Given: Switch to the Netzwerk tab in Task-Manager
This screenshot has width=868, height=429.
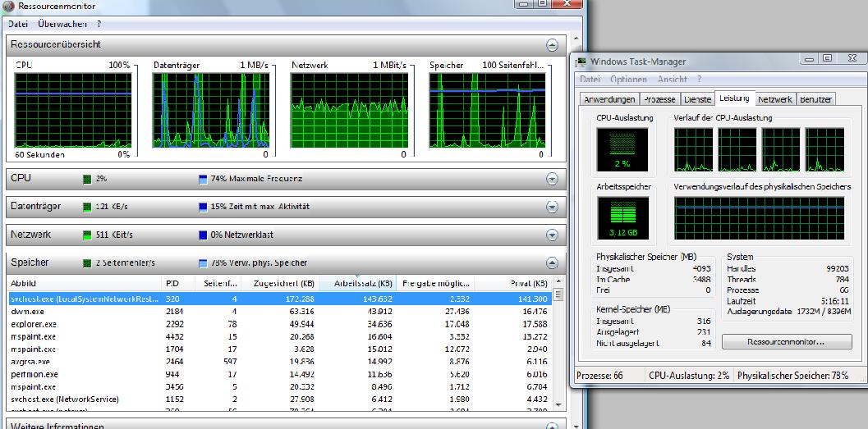Looking at the screenshot, I should click(x=775, y=99).
